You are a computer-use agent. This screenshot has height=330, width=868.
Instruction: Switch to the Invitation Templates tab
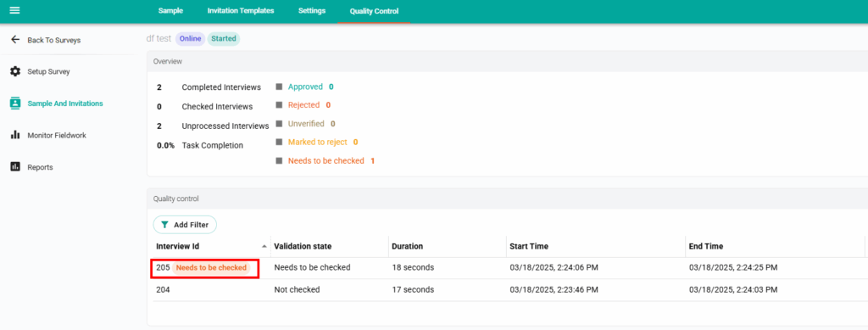tap(240, 10)
